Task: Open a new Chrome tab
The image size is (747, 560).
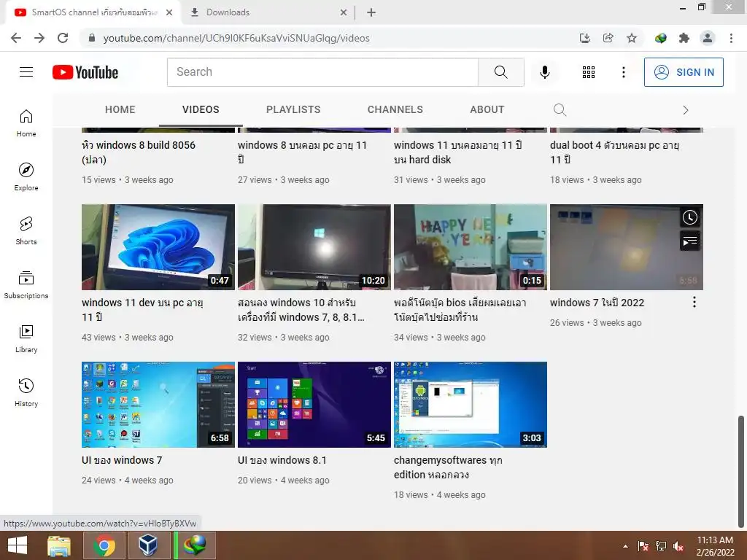Action: coord(371,12)
